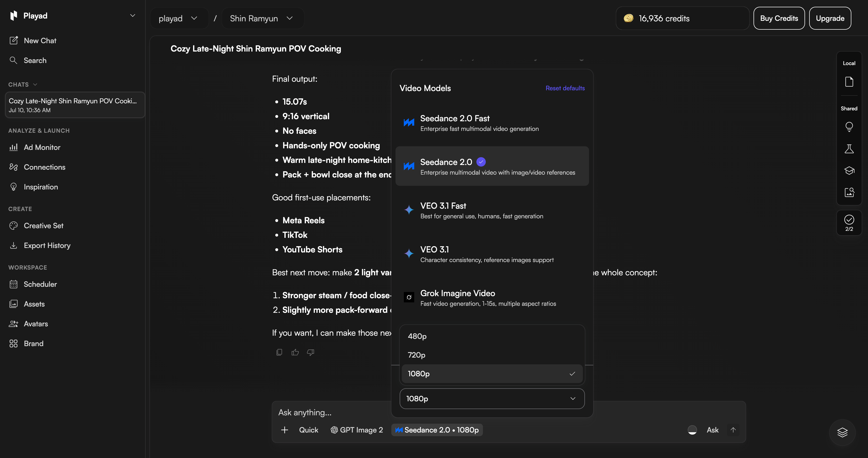Open Search in the sidebar
Screen dimensions: 868x458
pos(28,60)
